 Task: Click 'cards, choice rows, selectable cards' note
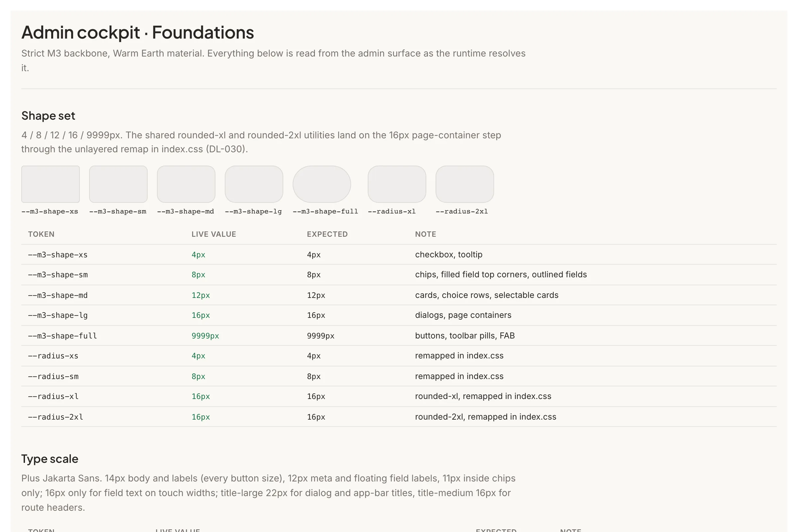click(487, 295)
